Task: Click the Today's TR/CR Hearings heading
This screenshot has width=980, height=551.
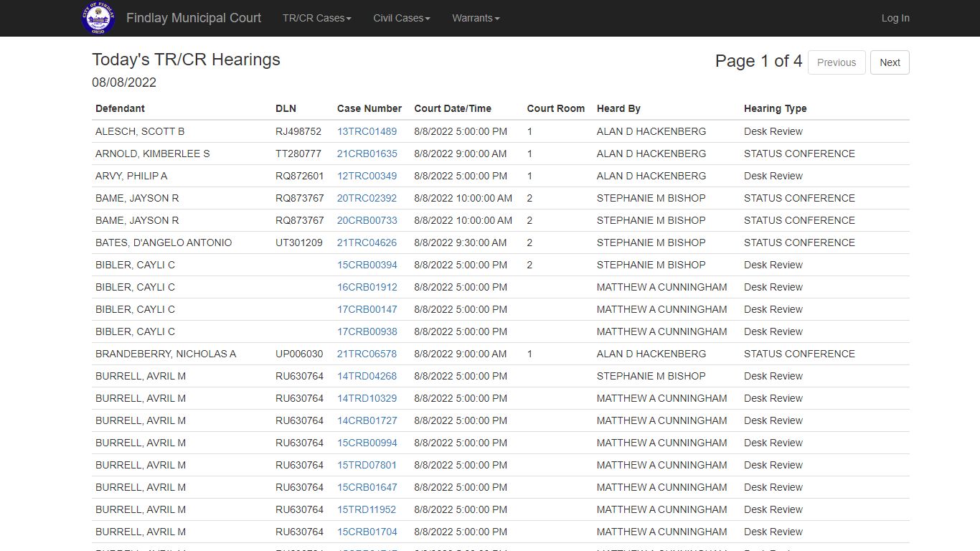Action: coord(186,60)
